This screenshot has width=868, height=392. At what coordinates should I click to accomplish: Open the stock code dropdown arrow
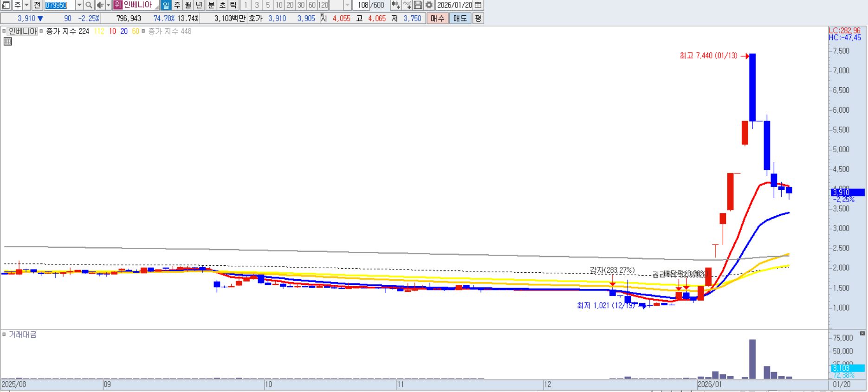[79, 5]
